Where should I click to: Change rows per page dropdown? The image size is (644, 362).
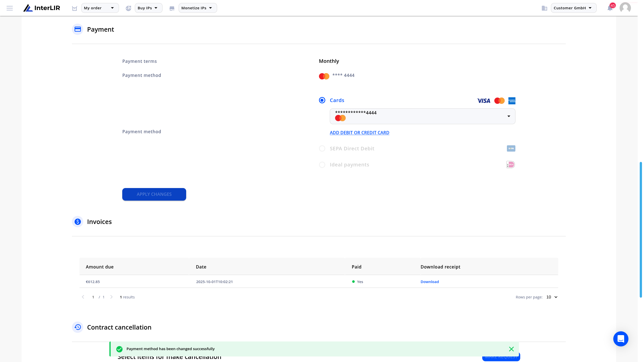[x=552, y=297]
